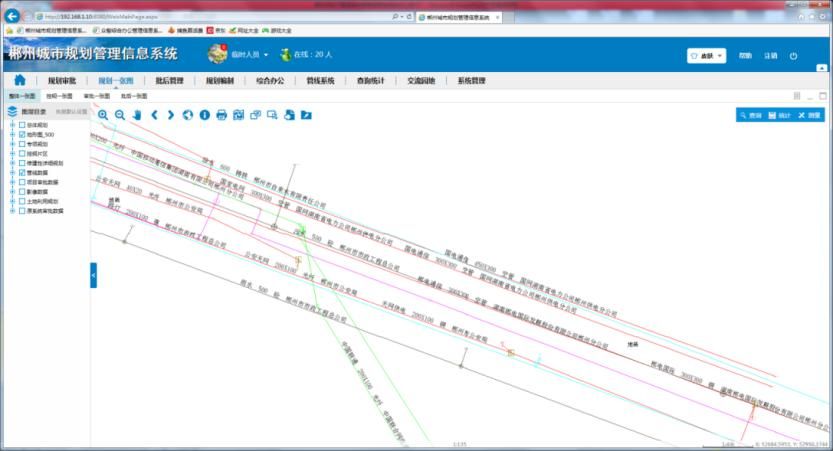Open the 皮肤 skin dropdown
The width and height of the screenshot is (833, 451).
tap(706, 56)
